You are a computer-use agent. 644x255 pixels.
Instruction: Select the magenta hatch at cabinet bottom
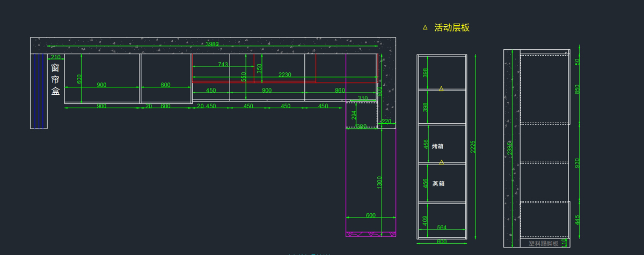coord(371,234)
